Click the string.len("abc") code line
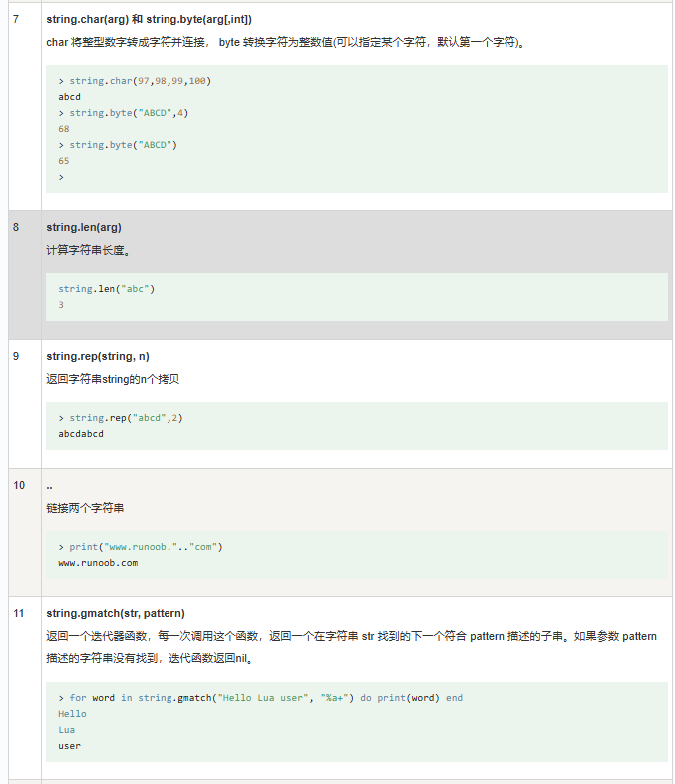675x784 pixels. 107,289
